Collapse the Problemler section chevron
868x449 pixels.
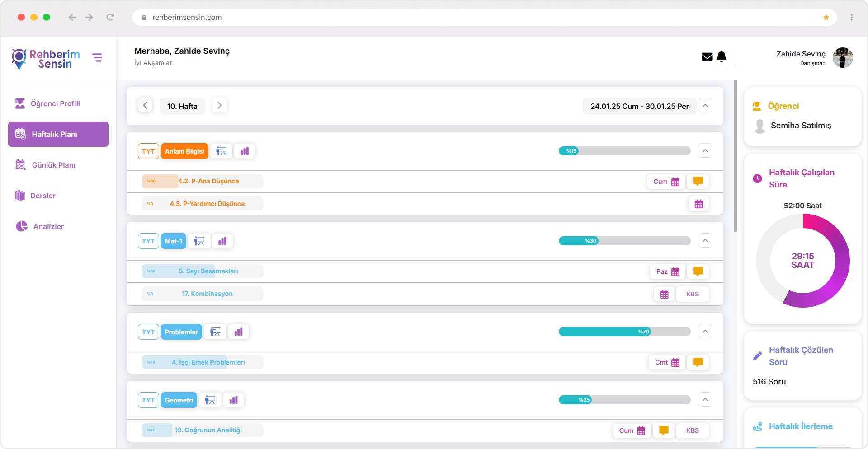705,332
